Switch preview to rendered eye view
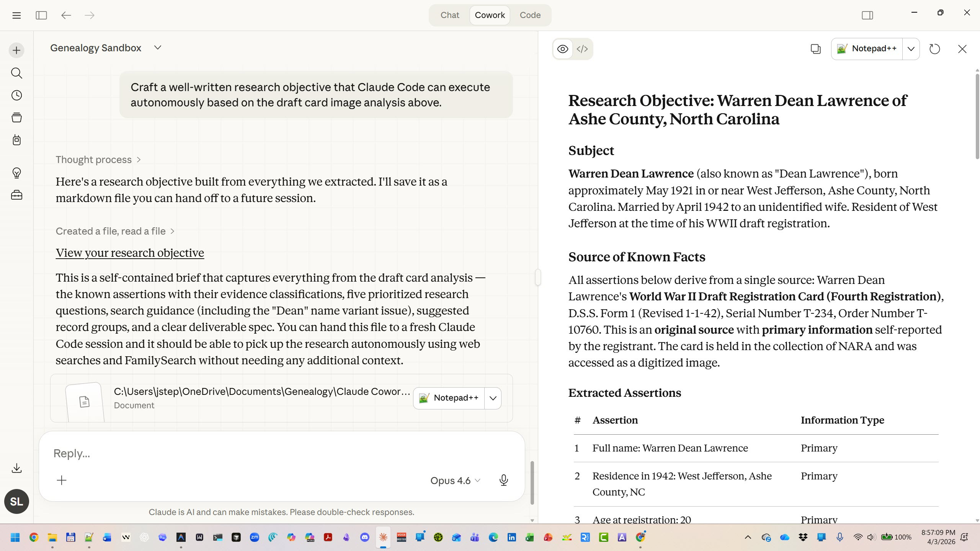Screen dimensions: 980x551 click(562, 49)
